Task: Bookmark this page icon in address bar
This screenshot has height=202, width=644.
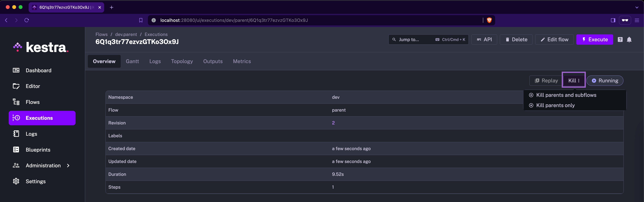Action: point(141,20)
